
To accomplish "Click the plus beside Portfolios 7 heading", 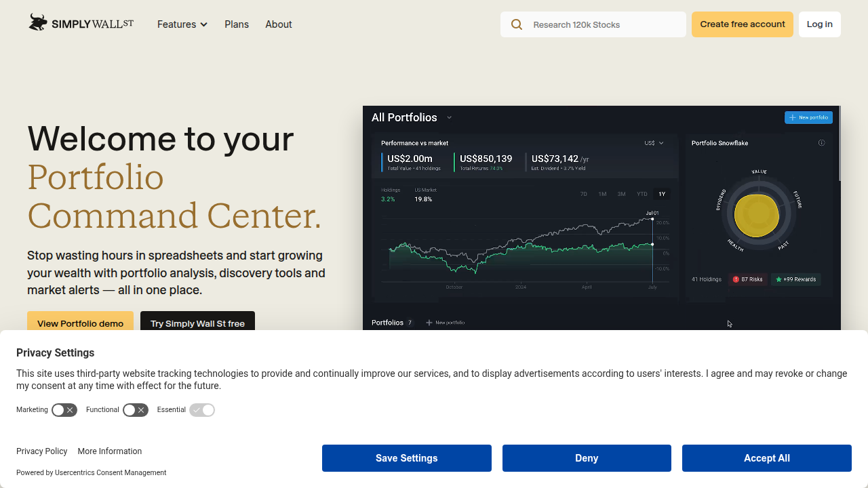I will tap(429, 323).
